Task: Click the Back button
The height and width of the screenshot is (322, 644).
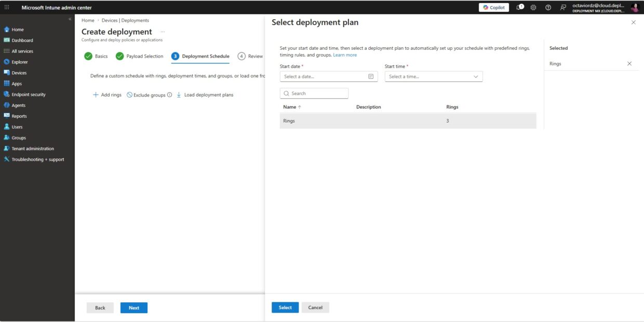Action: point(100,308)
